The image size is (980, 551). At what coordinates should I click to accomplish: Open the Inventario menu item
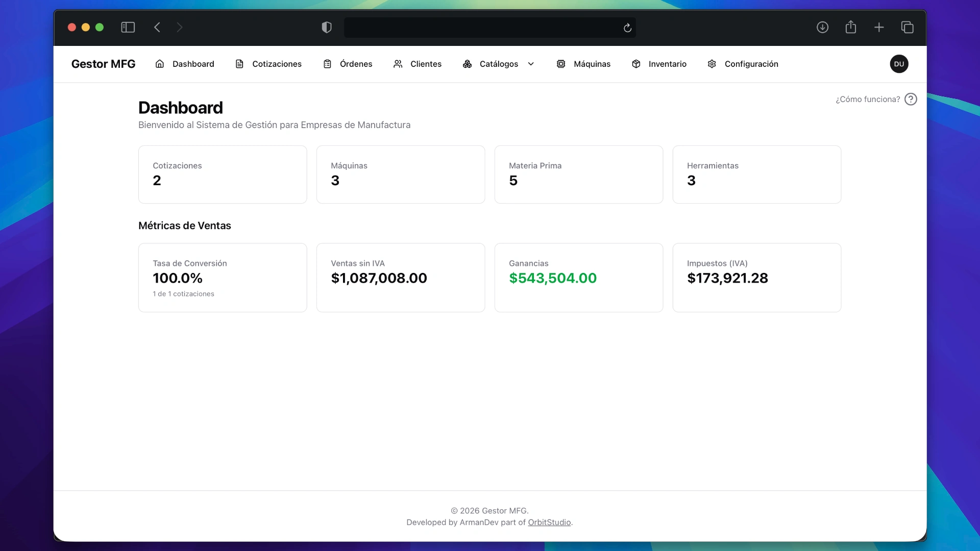[667, 64]
